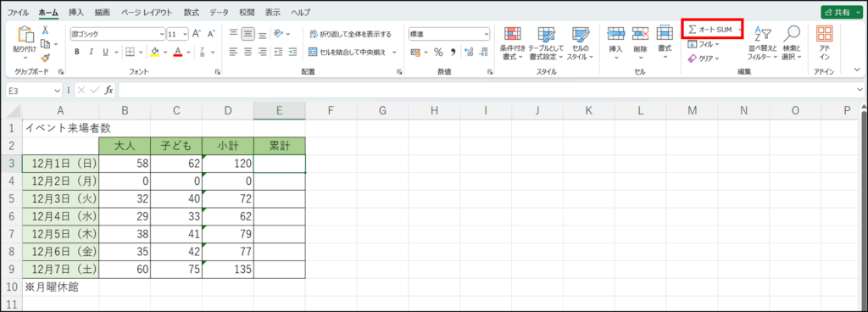Viewport: 868px width, 312px height.
Task: Toggle top vertical alignment
Action: point(234,34)
